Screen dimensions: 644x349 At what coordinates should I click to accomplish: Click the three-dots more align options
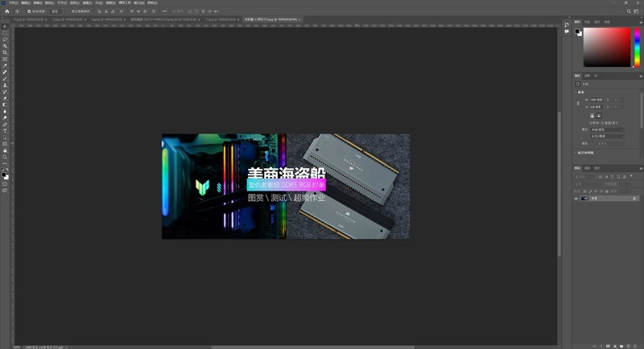click(164, 11)
